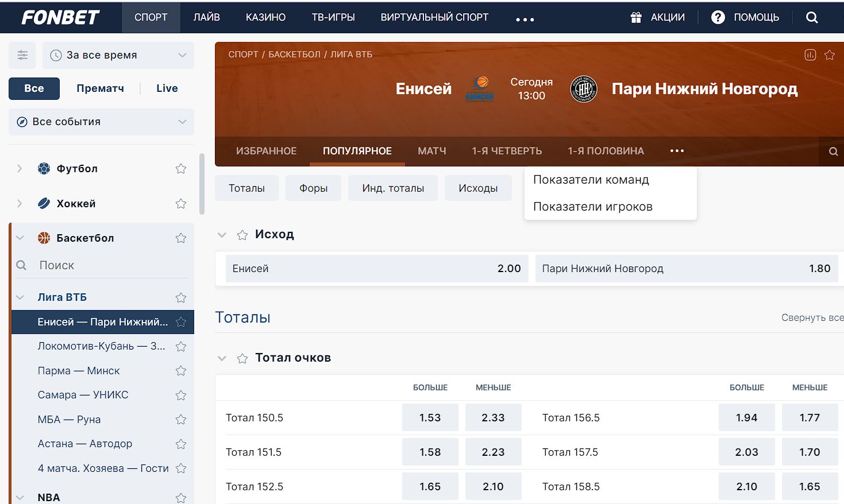Viewport: 844px width, 504px height.
Task: Favorite the Исход market with its star
Action: click(242, 235)
